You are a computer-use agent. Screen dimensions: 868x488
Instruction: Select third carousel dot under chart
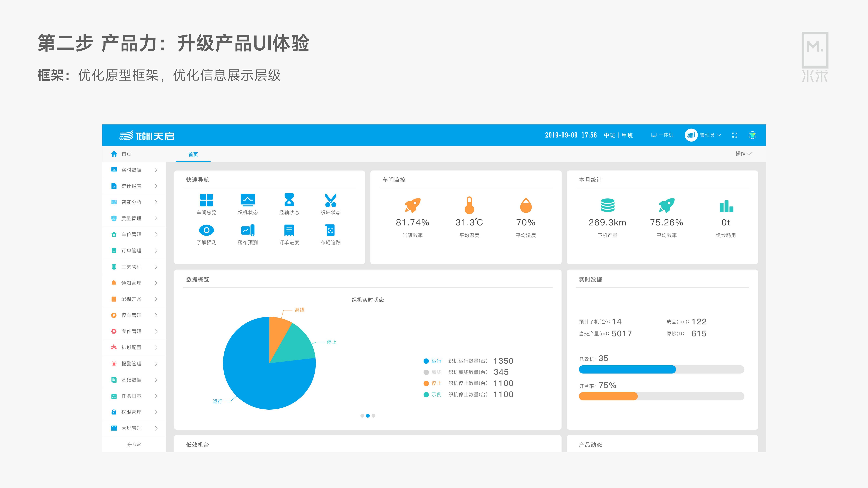pos(373,416)
